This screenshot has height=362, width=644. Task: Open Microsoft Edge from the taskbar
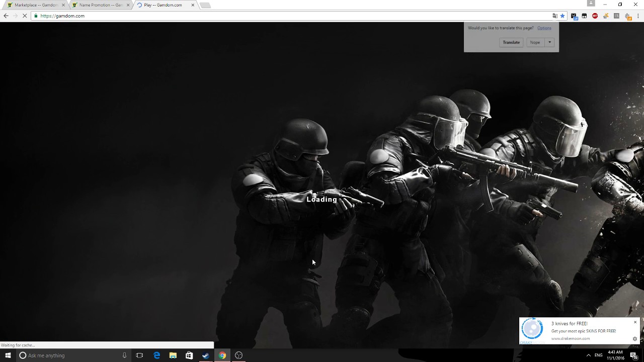(156, 355)
